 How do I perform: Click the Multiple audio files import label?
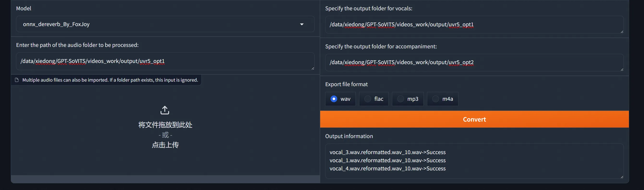click(x=110, y=80)
